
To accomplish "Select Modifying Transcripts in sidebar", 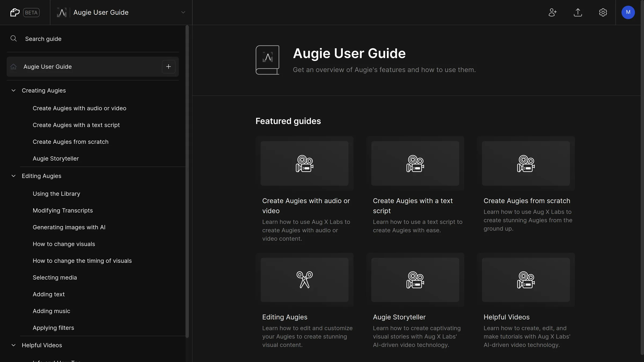I will (x=63, y=210).
